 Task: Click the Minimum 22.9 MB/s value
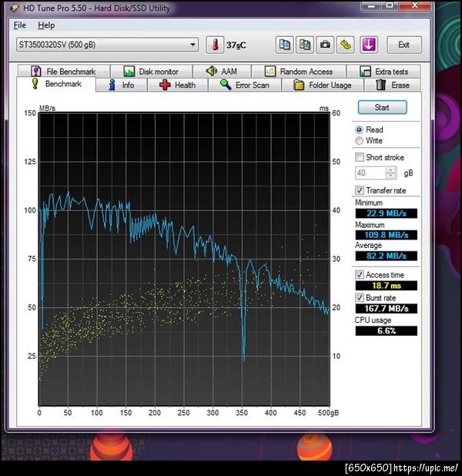click(386, 213)
